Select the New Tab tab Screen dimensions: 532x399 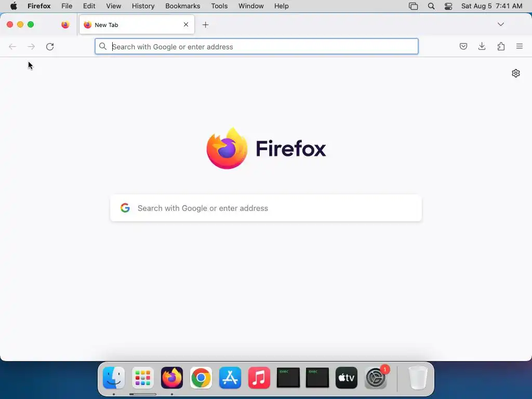[137, 25]
